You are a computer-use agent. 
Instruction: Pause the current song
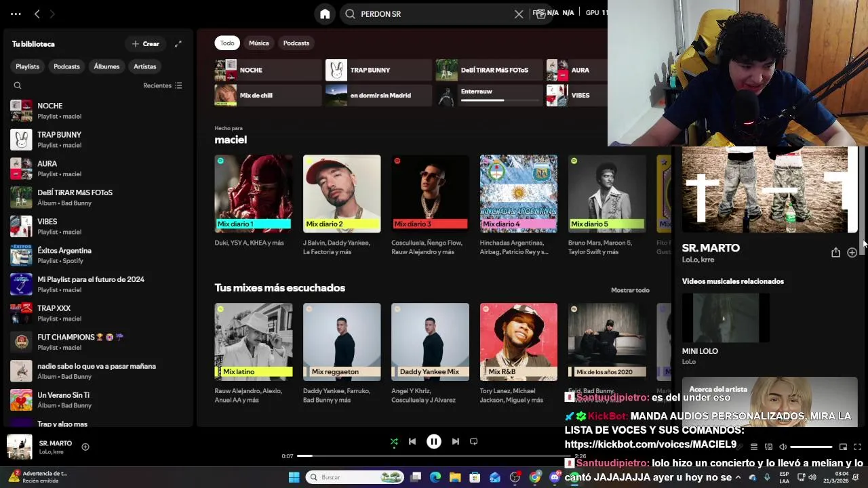pyautogui.click(x=434, y=441)
